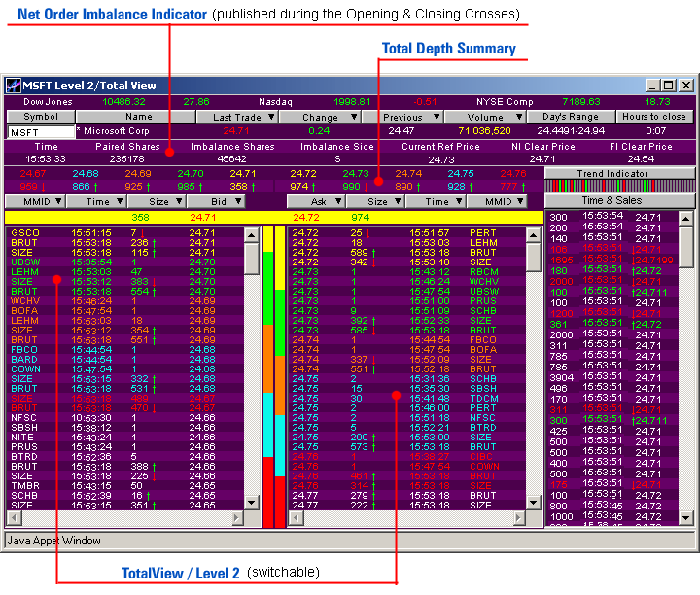Click the MSFT symbol input field
Image resolution: width=700 pixels, height=595 pixels.
(40, 131)
